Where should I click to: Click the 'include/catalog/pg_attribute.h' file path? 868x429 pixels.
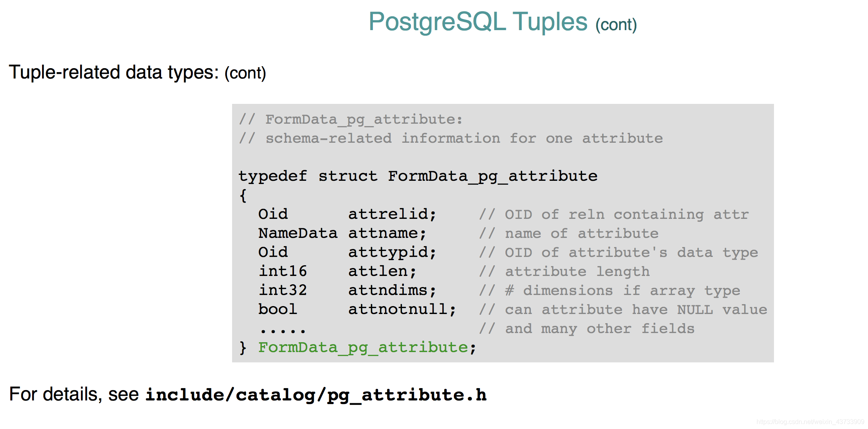[316, 395]
